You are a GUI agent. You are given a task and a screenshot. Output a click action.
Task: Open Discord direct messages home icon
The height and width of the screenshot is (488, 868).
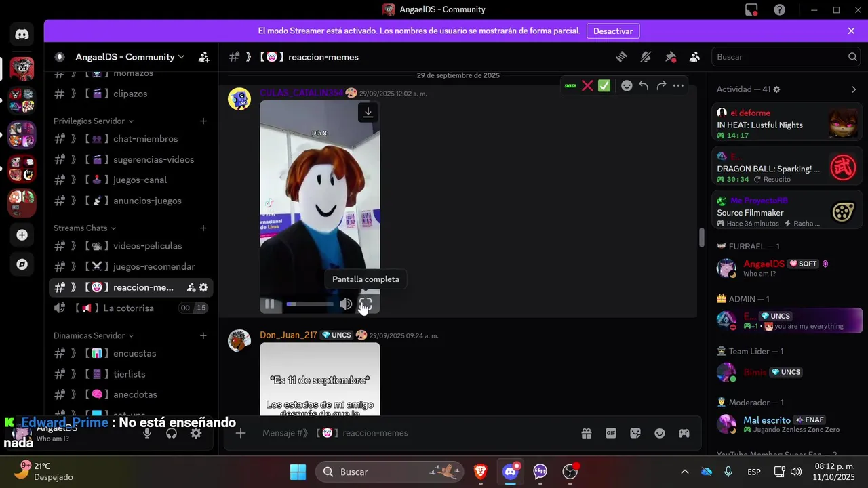(22, 35)
